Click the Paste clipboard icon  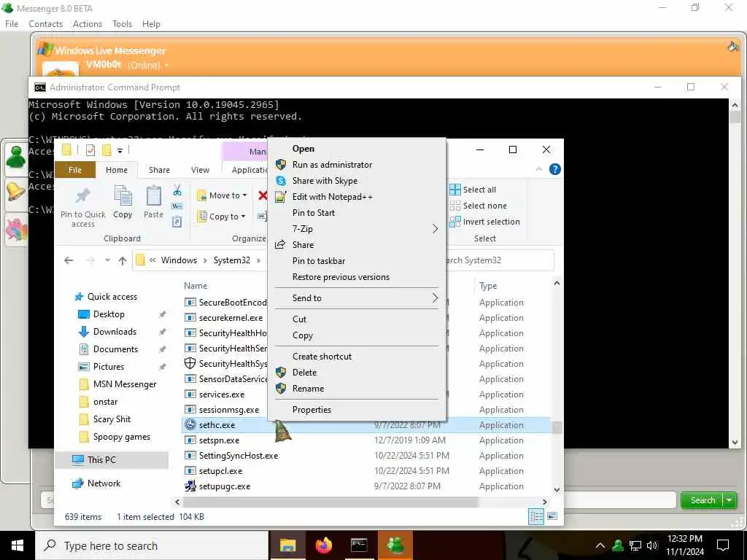click(153, 196)
